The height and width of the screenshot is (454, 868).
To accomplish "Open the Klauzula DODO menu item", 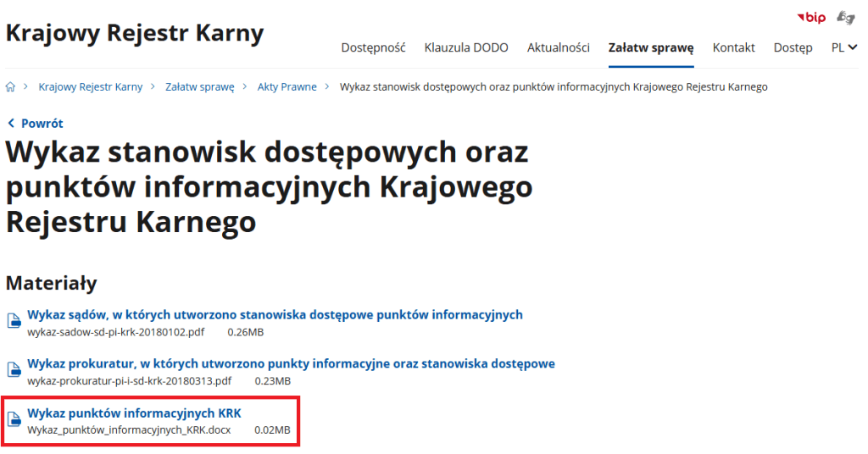I will [x=466, y=47].
